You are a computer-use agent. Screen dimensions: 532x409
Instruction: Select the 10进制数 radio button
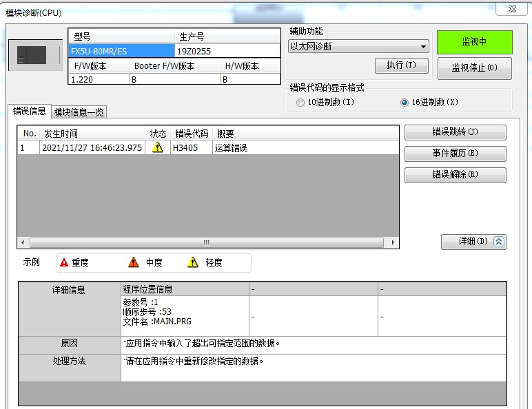click(x=300, y=103)
